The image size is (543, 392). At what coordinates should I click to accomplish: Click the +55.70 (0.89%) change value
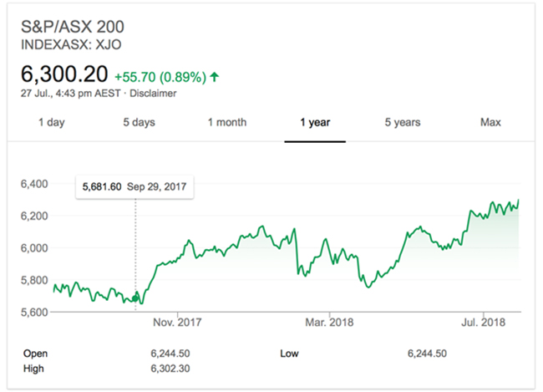pyautogui.click(x=160, y=77)
